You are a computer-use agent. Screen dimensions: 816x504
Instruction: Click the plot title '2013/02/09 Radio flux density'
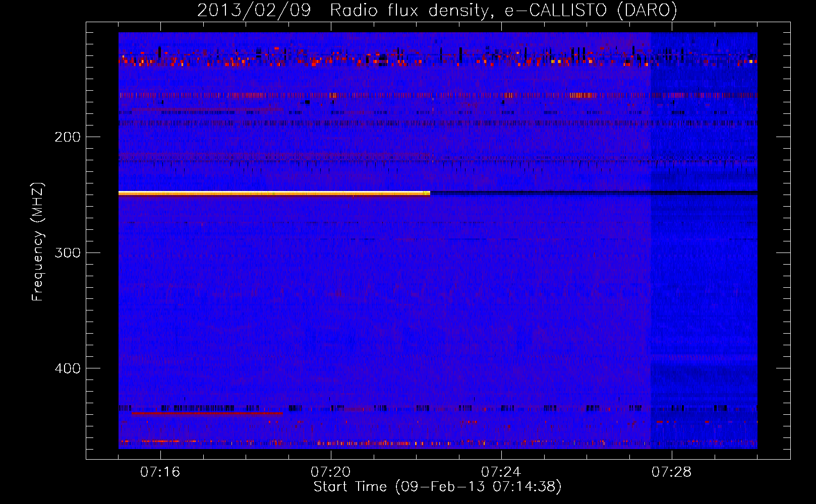[437, 10]
